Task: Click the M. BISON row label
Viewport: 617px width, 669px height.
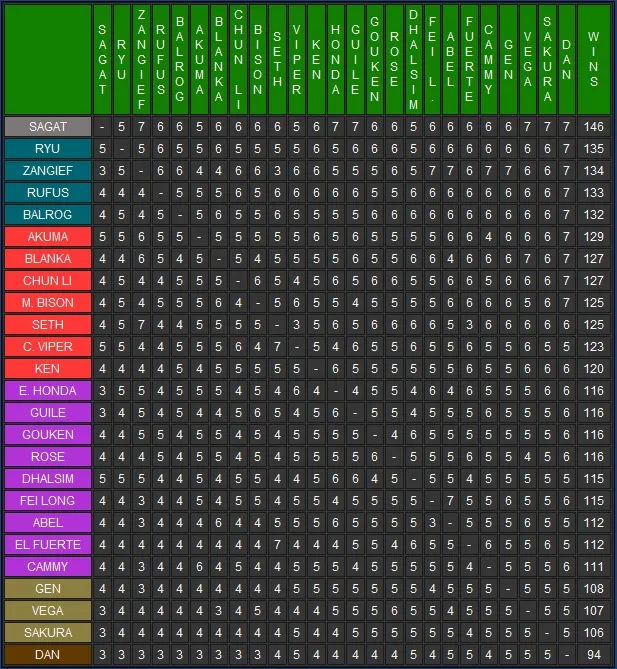Action: (48, 303)
